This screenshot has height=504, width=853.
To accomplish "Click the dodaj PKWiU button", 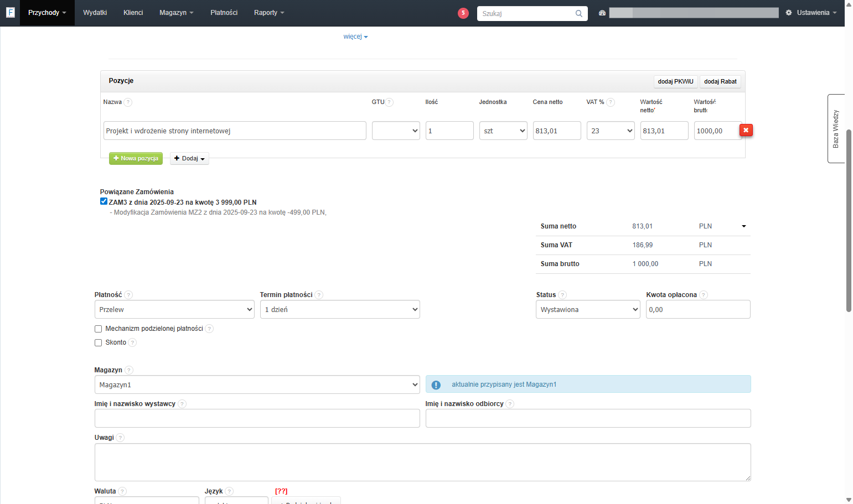I will (x=675, y=81).
